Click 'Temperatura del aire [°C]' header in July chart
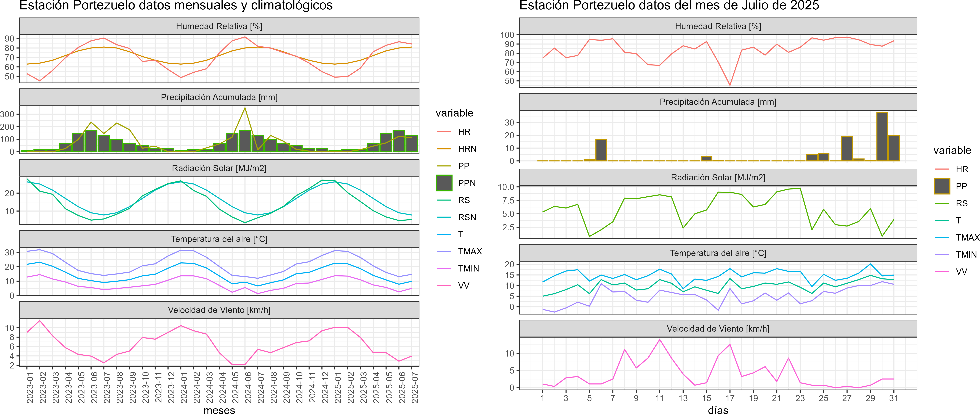Image resolution: width=980 pixels, height=414 pixels. point(718,253)
